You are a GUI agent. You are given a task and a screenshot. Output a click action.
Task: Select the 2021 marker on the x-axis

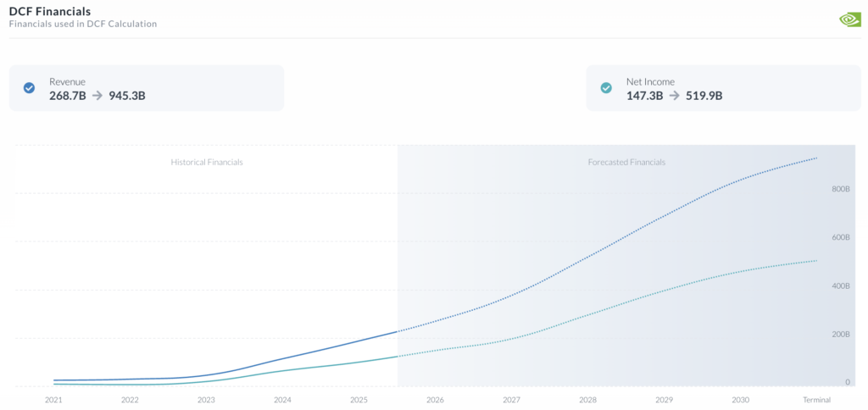(53, 399)
